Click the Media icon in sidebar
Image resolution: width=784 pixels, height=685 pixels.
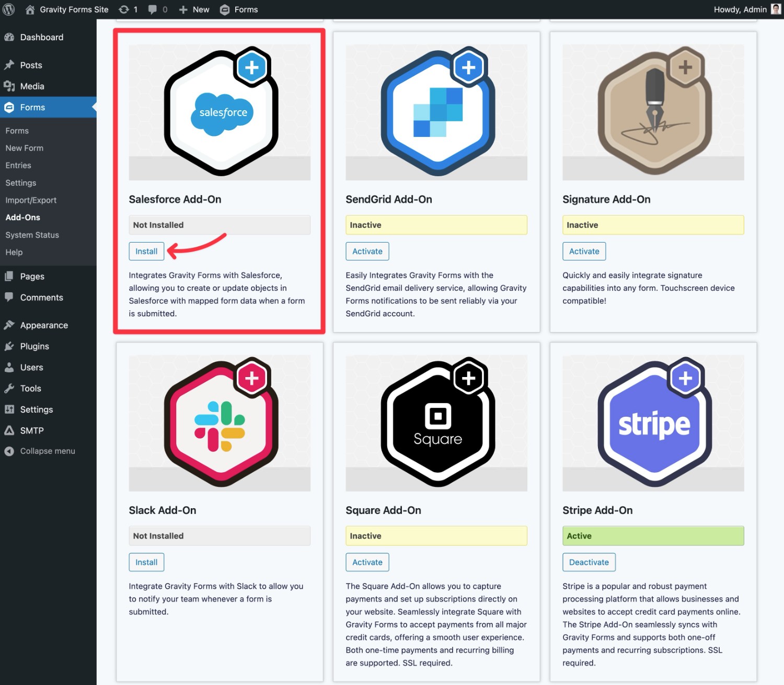9,86
